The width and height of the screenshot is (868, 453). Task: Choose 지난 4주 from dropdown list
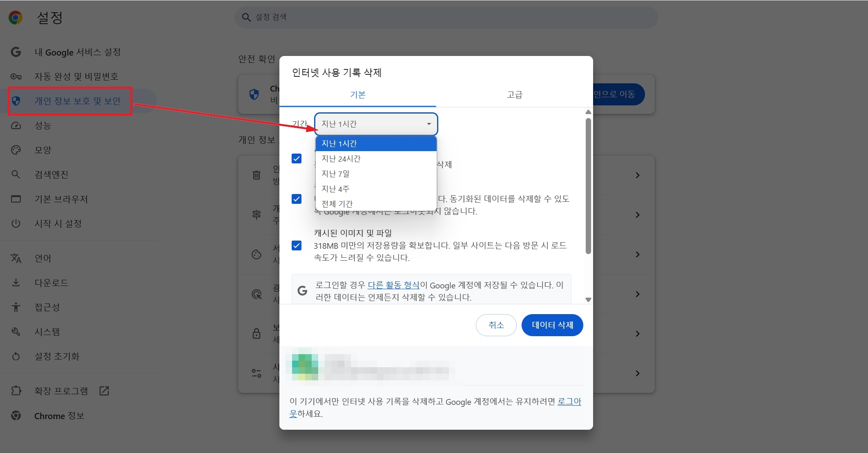pos(376,189)
